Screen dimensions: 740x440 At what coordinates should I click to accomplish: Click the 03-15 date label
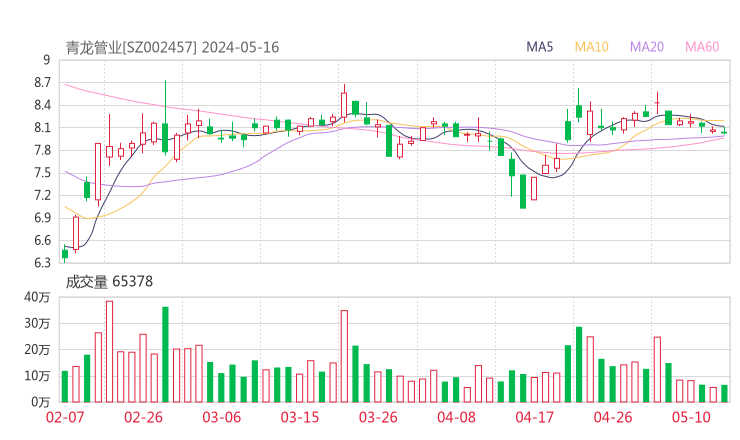point(300,417)
